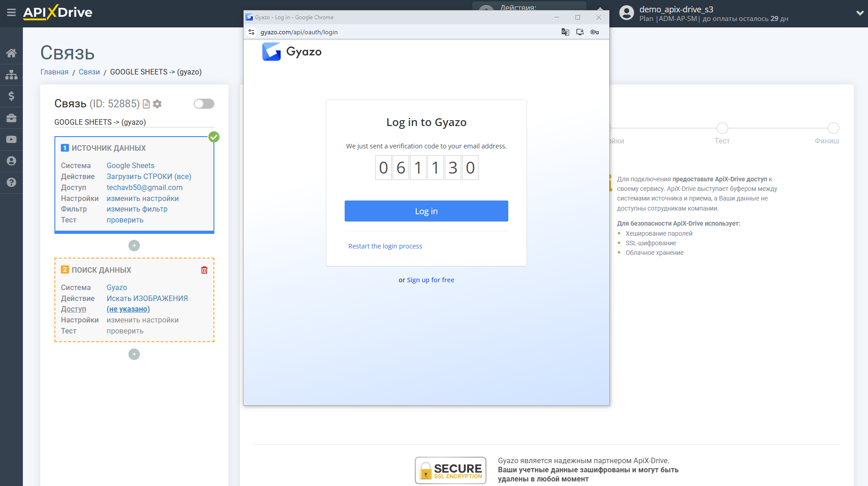The width and height of the screenshot is (868, 486).
Task: Open the payments dollar icon in sidebar
Action: (x=11, y=96)
